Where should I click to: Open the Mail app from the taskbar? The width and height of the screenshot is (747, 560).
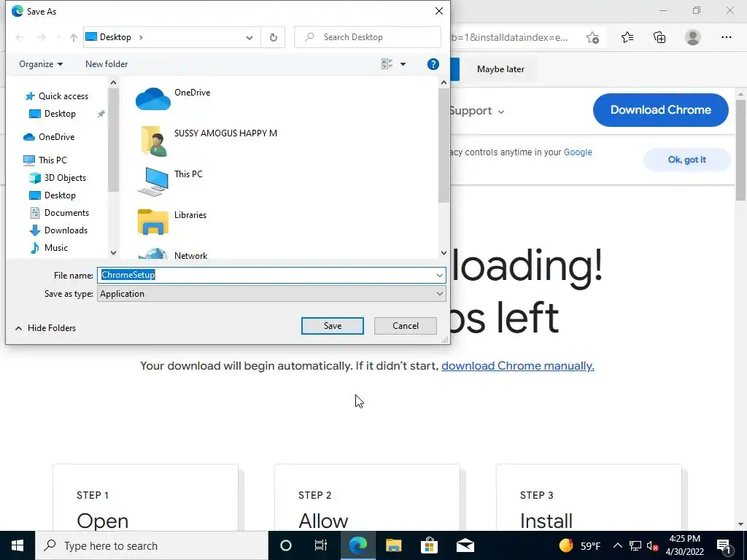[x=465, y=545]
